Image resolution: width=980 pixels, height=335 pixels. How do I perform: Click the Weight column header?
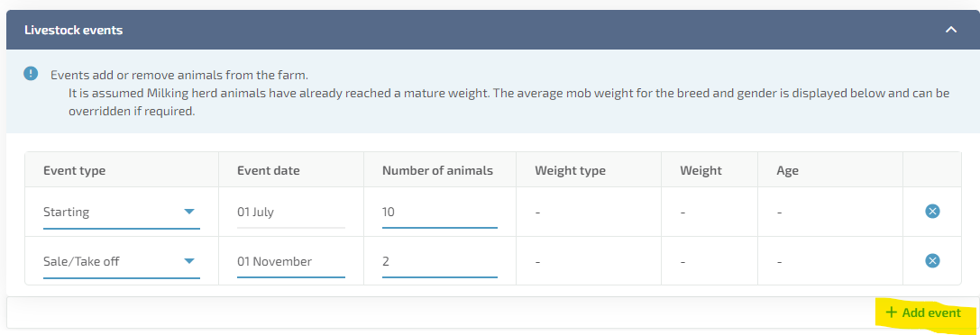click(x=701, y=170)
